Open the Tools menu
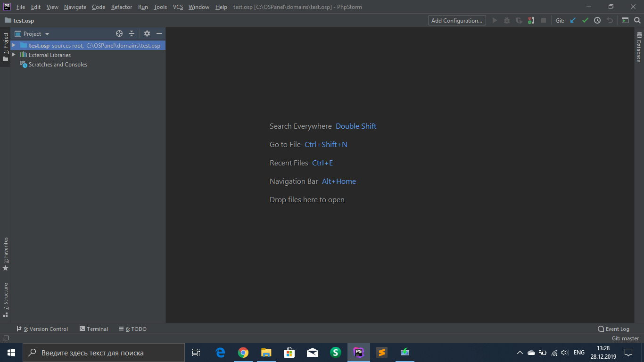Screen dimensions: 644x362 coord(160,7)
